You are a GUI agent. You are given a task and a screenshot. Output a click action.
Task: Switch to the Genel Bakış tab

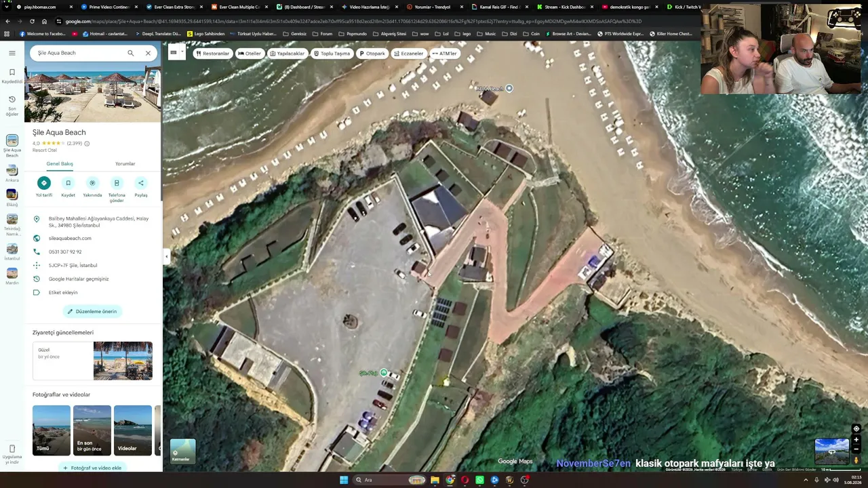60,163
